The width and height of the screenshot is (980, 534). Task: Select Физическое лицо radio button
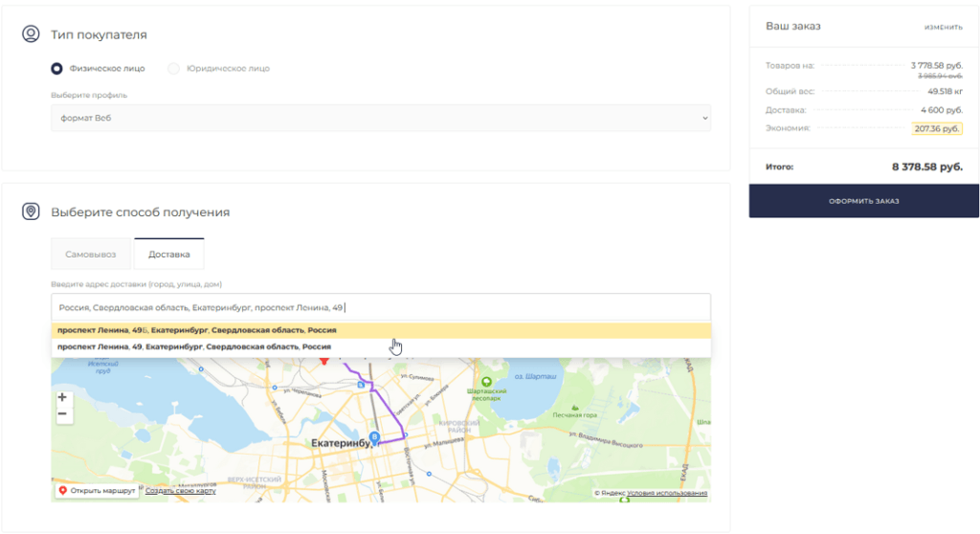(56, 68)
